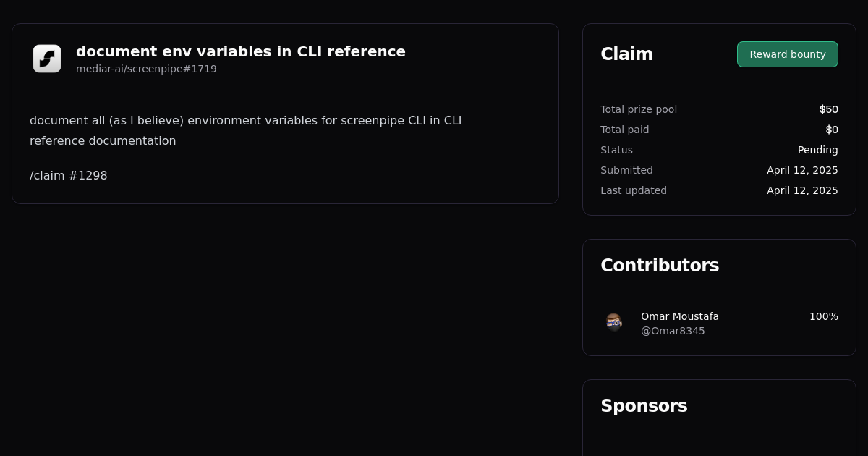Click the '/claim #1298' reference
The height and width of the screenshot is (456, 868).
point(68,175)
